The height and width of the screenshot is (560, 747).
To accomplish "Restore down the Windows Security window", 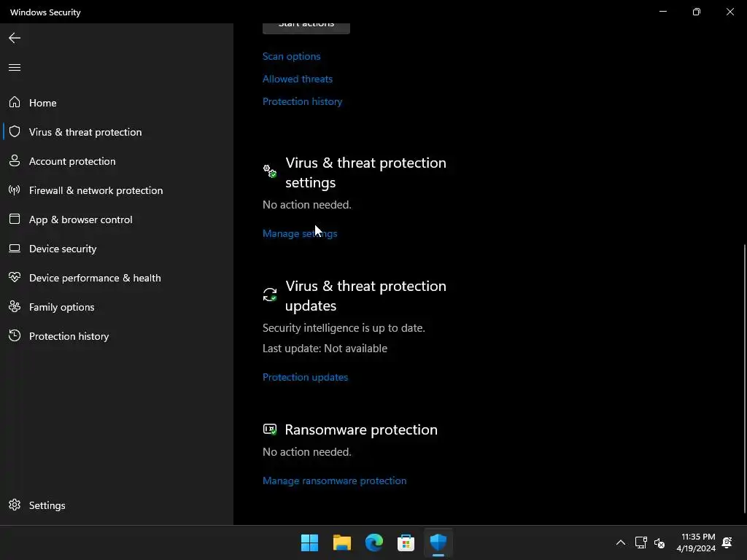I will click(x=697, y=12).
